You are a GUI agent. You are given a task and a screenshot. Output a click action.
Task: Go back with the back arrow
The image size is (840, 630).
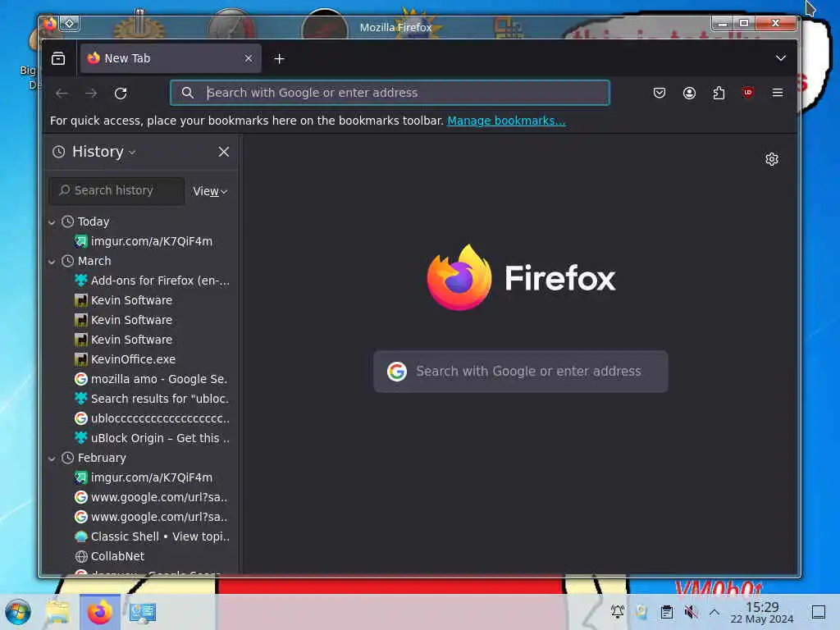click(62, 94)
